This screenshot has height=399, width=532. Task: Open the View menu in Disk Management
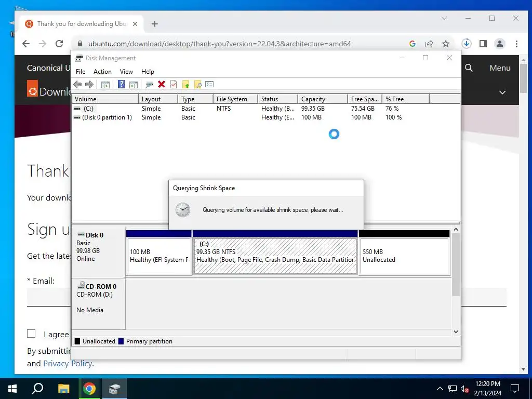pyautogui.click(x=126, y=72)
